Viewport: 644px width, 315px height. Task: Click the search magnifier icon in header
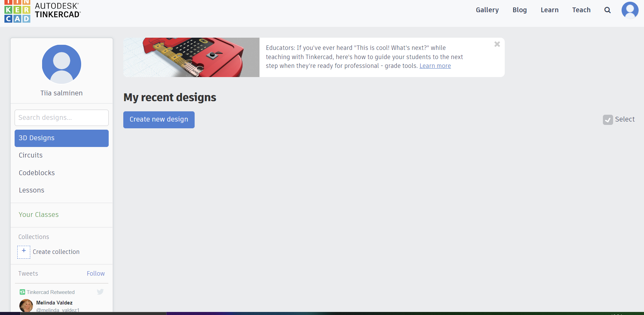(607, 10)
